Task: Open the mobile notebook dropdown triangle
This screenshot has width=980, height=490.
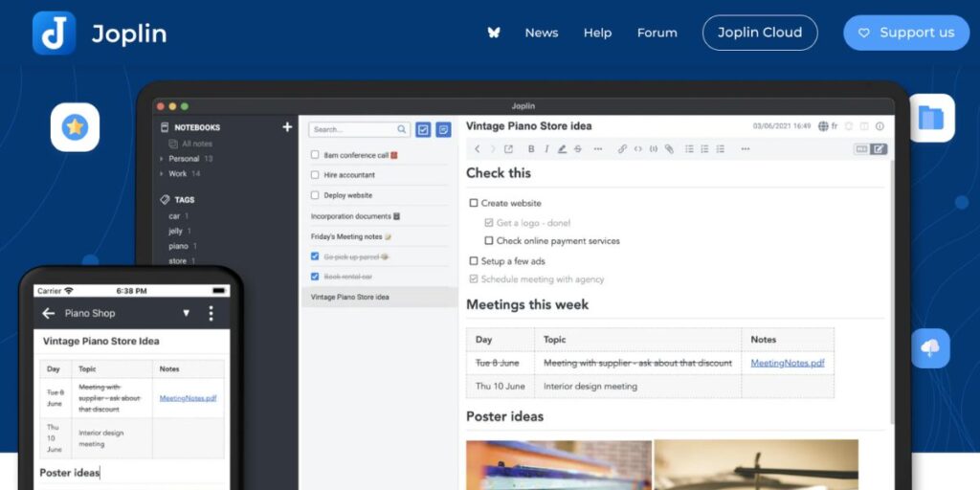Action: [186, 313]
